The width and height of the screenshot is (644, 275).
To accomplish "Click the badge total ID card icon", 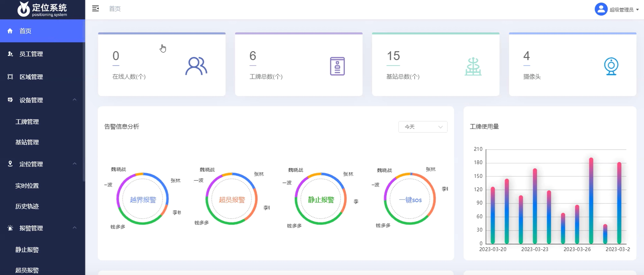I will tap(337, 66).
